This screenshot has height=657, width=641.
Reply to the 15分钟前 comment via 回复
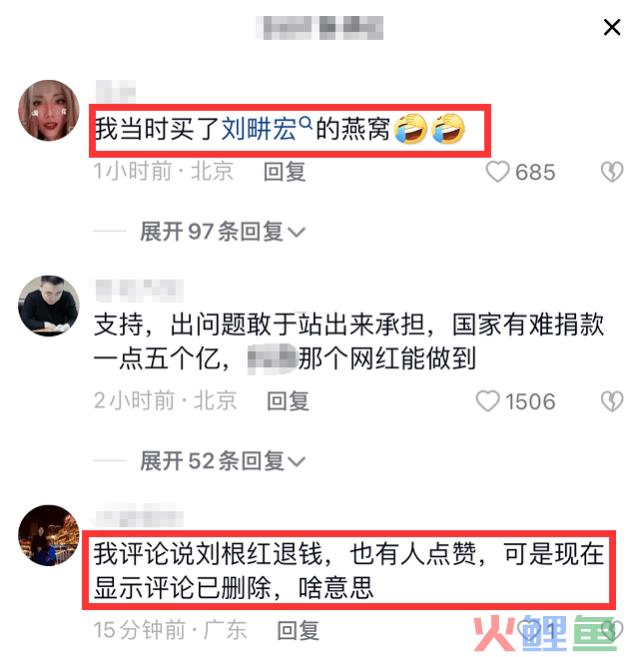coord(298,630)
